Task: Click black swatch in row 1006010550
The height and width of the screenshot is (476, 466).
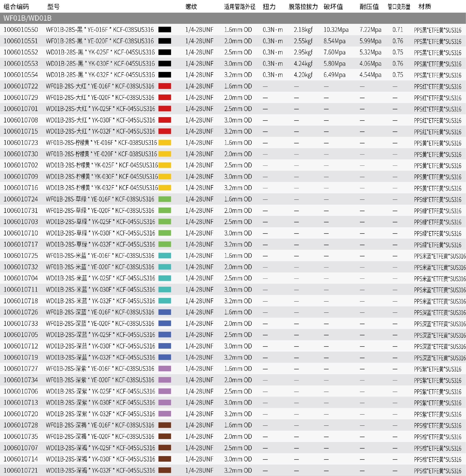Action: pyautogui.click(x=165, y=30)
